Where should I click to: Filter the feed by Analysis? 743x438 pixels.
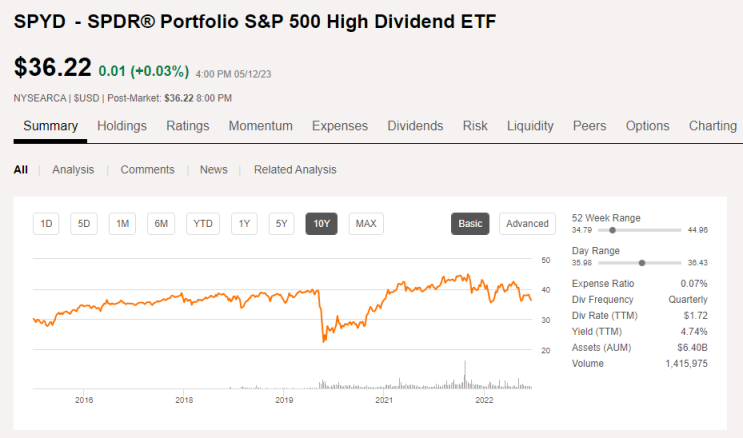[x=73, y=170]
